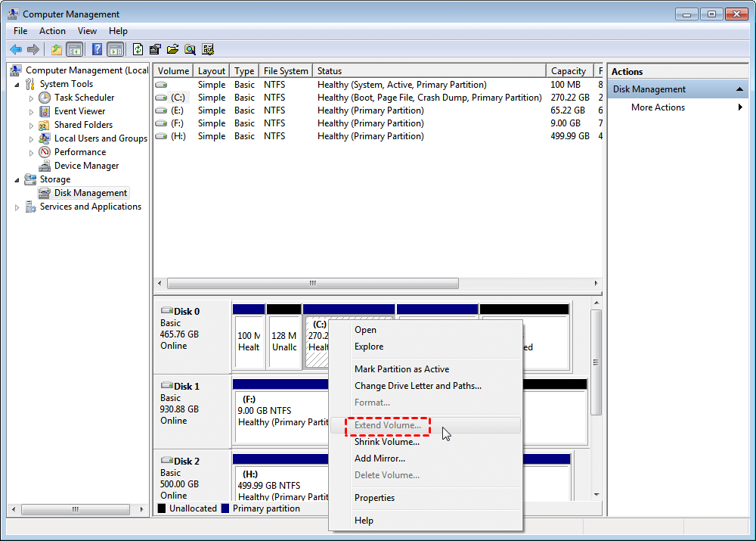Click the Refresh icon in toolbar

138,49
